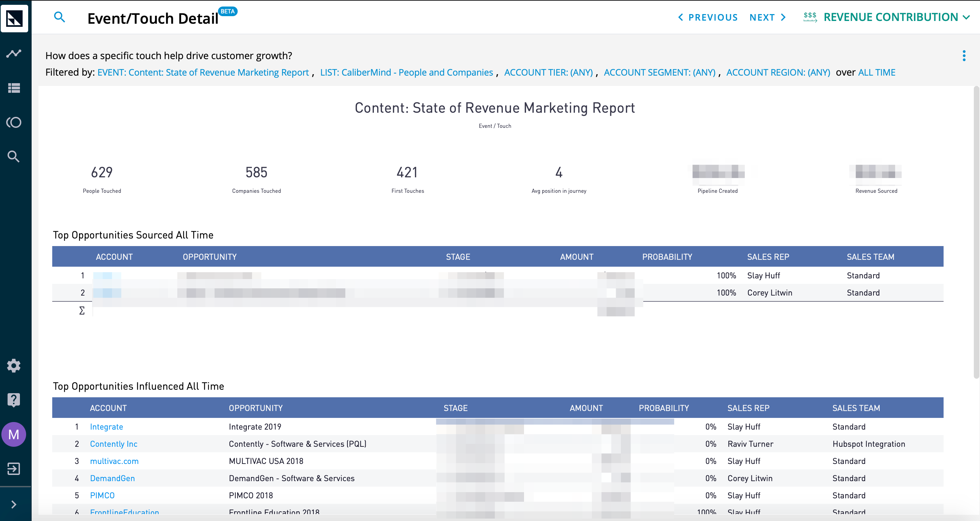Viewport: 980px width, 521px height.
Task: Open the help question mark icon
Action: (x=14, y=400)
